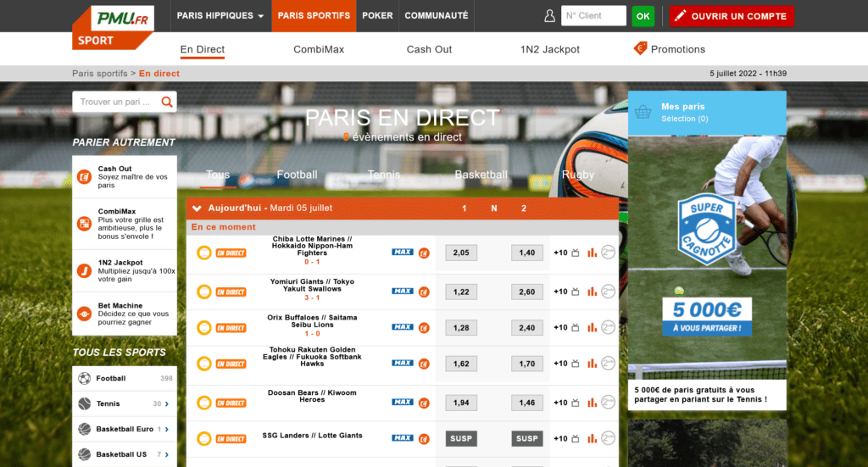Switch to the En Direct tab
This screenshot has height=467, width=868.
click(202, 49)
